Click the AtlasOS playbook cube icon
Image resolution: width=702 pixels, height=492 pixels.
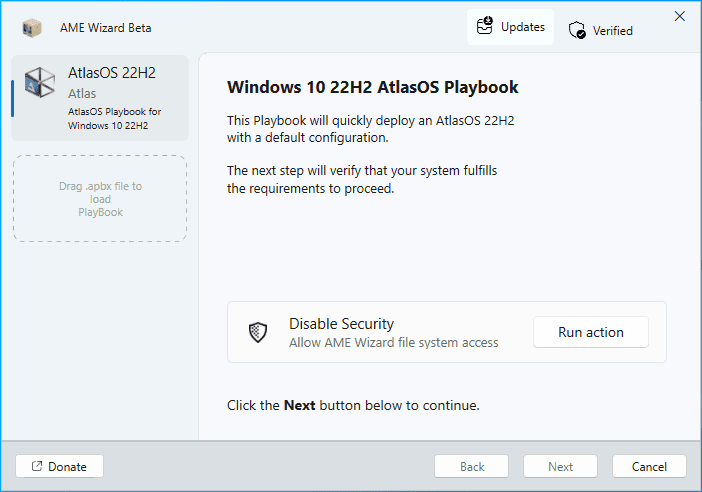(x=40, y=82)
